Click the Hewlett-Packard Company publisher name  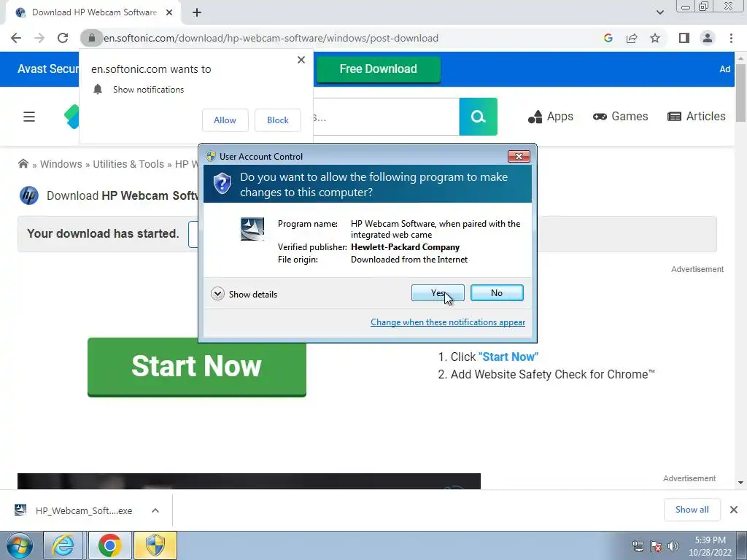tap(406, 247)
